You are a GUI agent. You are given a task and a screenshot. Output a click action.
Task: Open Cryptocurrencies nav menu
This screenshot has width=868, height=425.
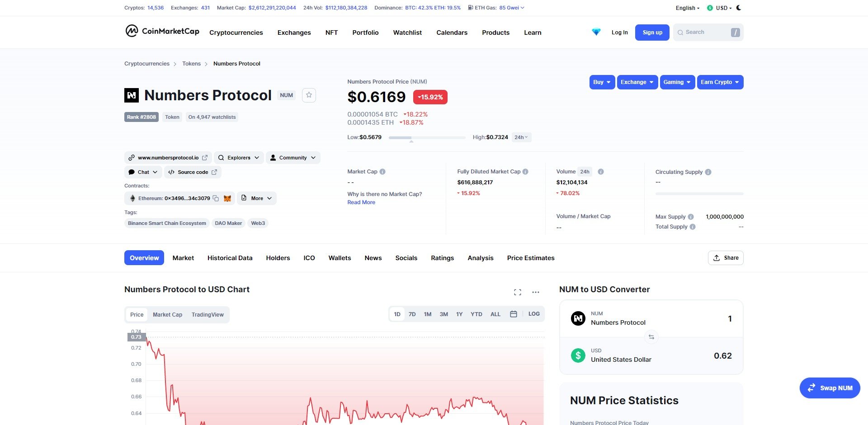[236, 33]
